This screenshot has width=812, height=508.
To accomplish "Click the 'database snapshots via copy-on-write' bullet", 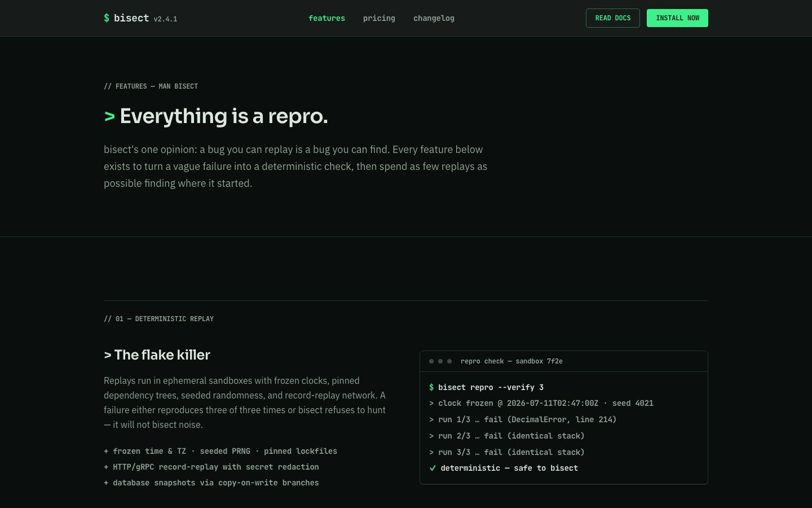I will tap(211, 483).
